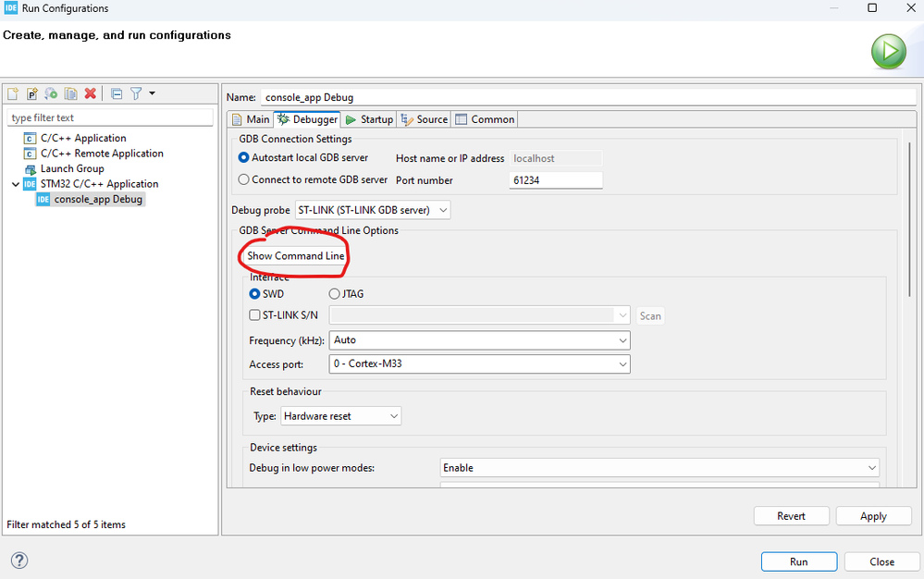
Task: Duplicate the selected launch configuration
Action: pos(70,93)
